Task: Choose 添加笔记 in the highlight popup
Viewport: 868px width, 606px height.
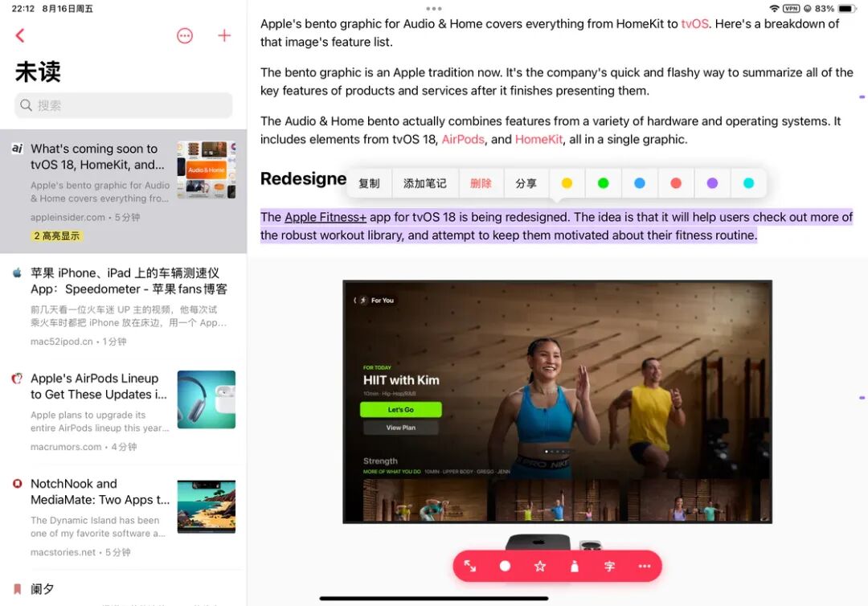Action: (x=425, y=184)
